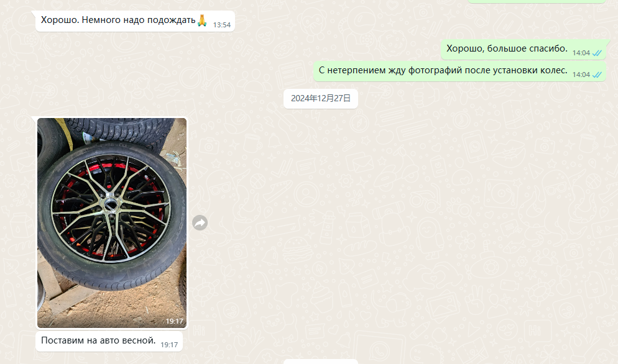
Task: Select the 'Хорошо, большое спасибо.' message bubble
Action: pos(523,49)
